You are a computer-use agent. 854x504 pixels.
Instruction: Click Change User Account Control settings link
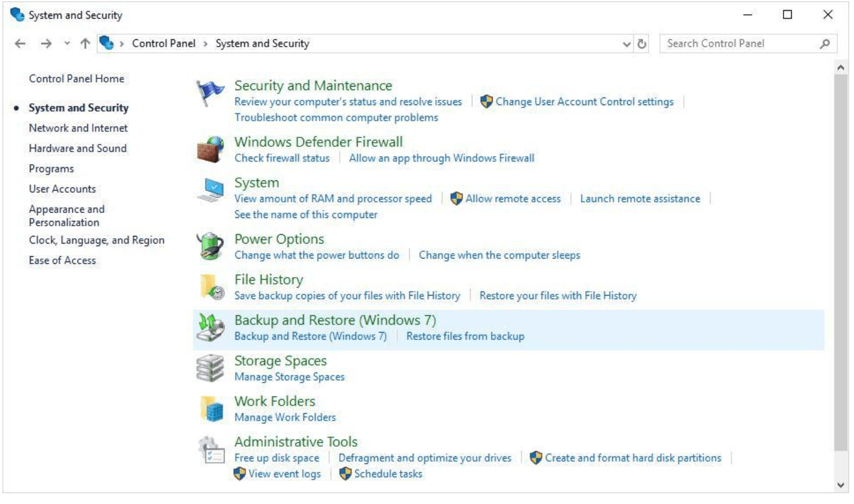[x=584, y=102]
